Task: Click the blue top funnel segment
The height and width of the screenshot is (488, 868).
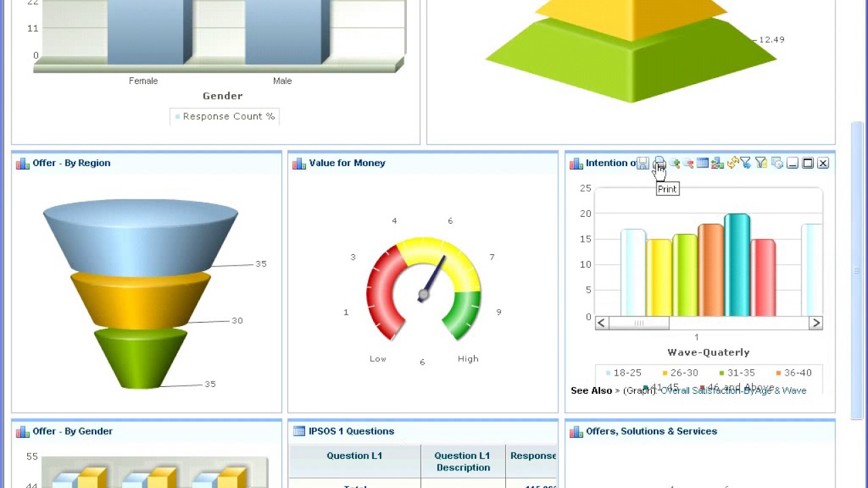Action: [140, 237]
